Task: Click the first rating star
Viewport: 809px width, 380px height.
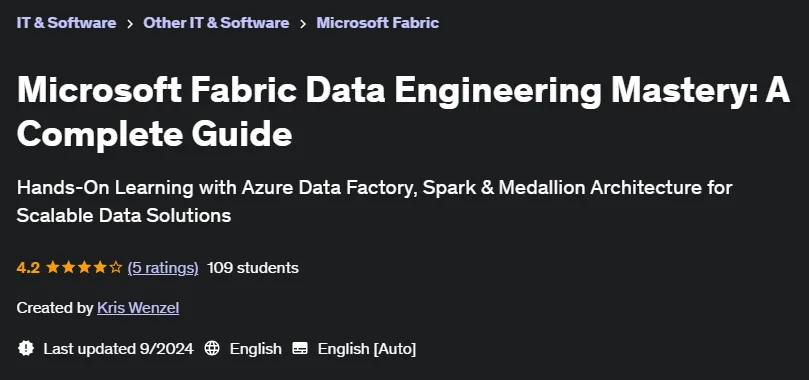Action: point(52,267)
